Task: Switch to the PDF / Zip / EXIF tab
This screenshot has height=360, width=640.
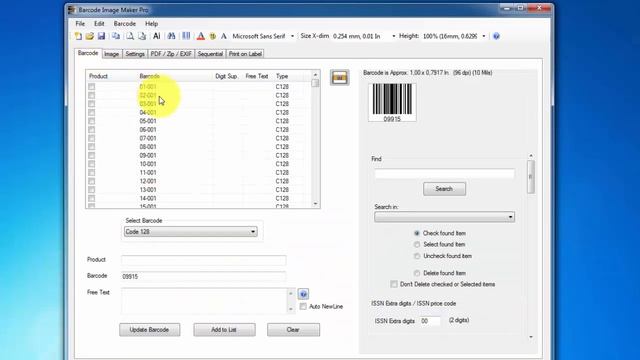Action: [x=171, y=54]
